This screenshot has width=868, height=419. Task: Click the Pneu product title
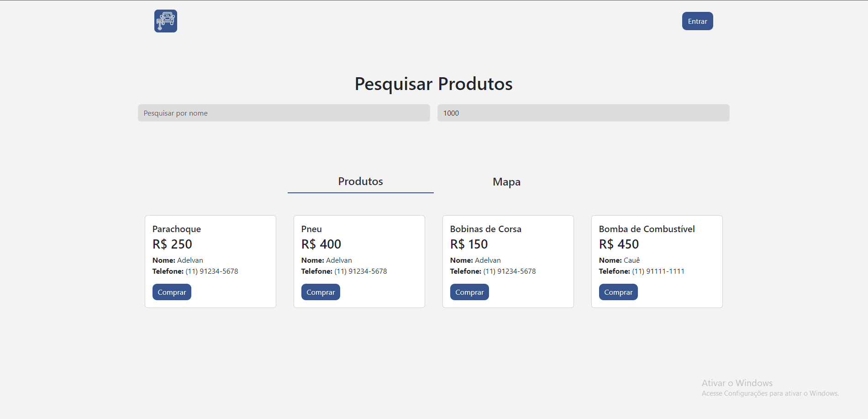pos(311,229)
